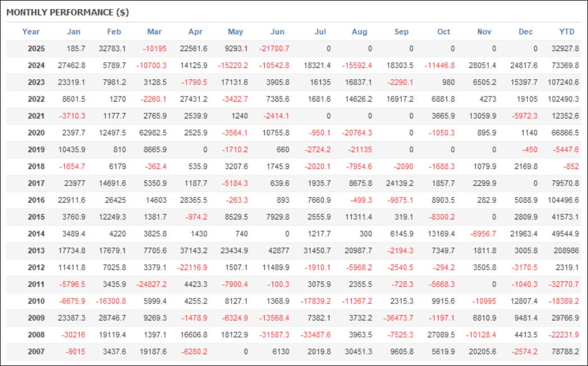The image size is (588, 366).
Task: Select the Dec column header
Action: [x=525, y=32]
